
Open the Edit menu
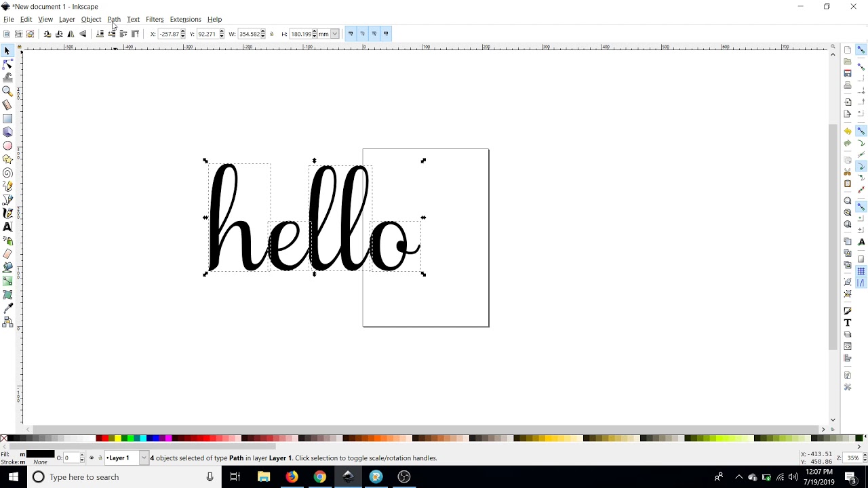pos(26,20)
